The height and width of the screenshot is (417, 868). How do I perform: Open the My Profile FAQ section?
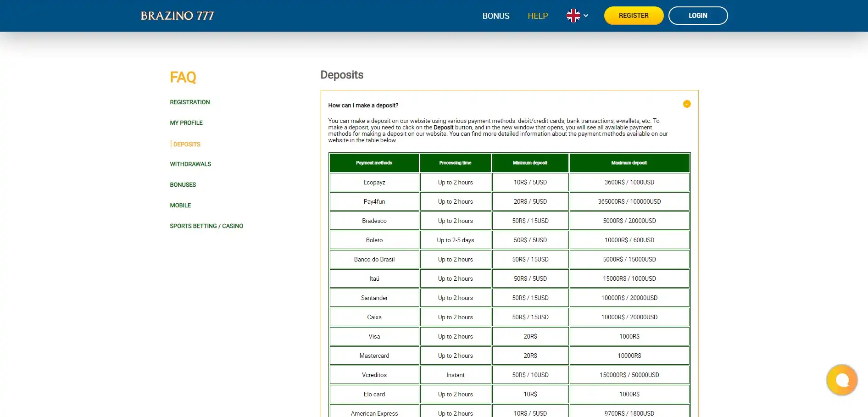coord(186,123)
